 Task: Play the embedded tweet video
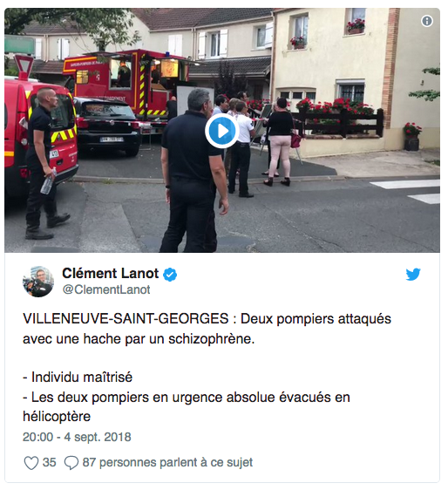pos(222,131)
